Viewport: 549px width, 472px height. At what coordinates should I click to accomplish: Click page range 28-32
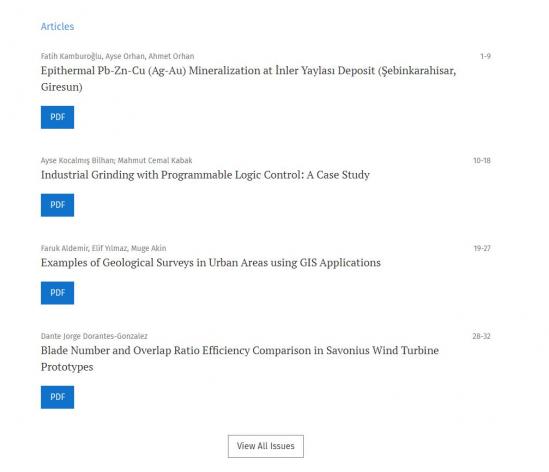tap(481, 336)
